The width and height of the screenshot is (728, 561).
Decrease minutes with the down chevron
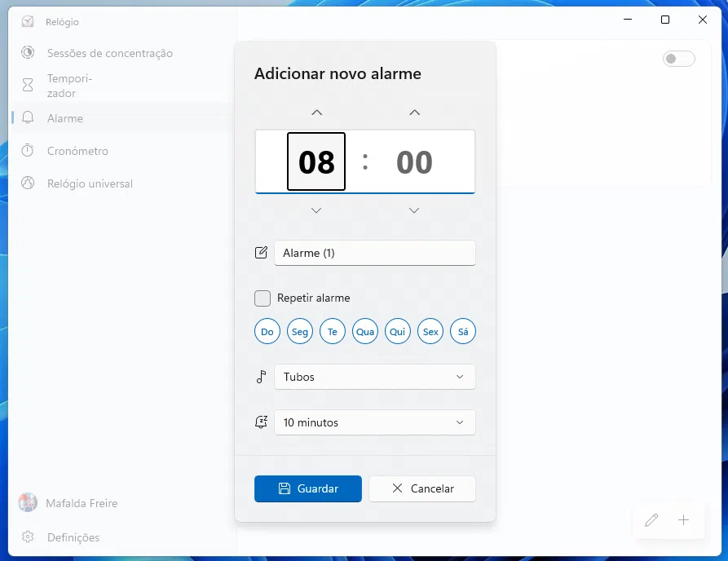coord(414,210)
